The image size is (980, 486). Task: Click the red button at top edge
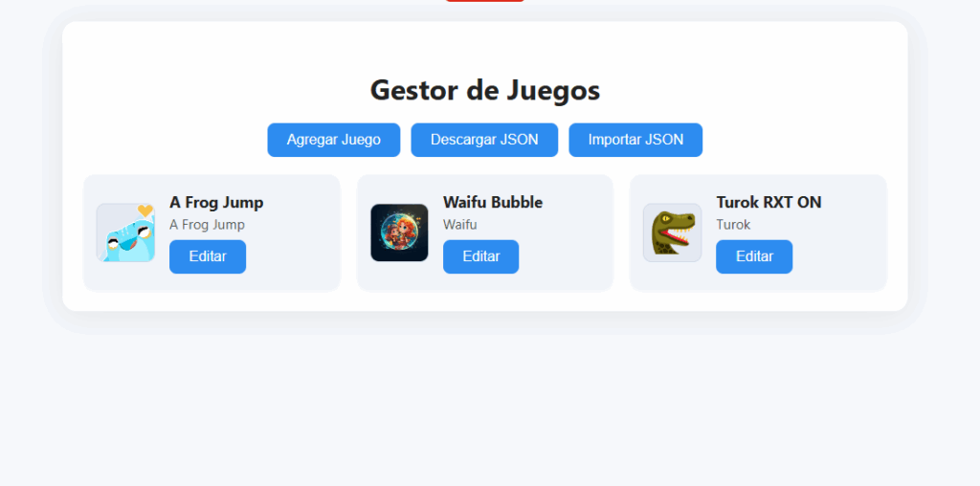pyautogui.click(x=485, y=1)
